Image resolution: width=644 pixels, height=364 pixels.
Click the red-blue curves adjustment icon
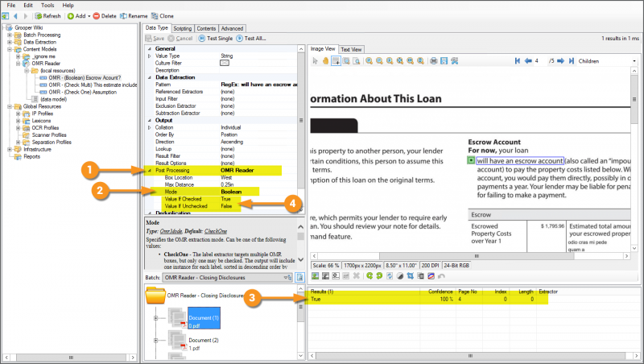[x=431, y=275]
